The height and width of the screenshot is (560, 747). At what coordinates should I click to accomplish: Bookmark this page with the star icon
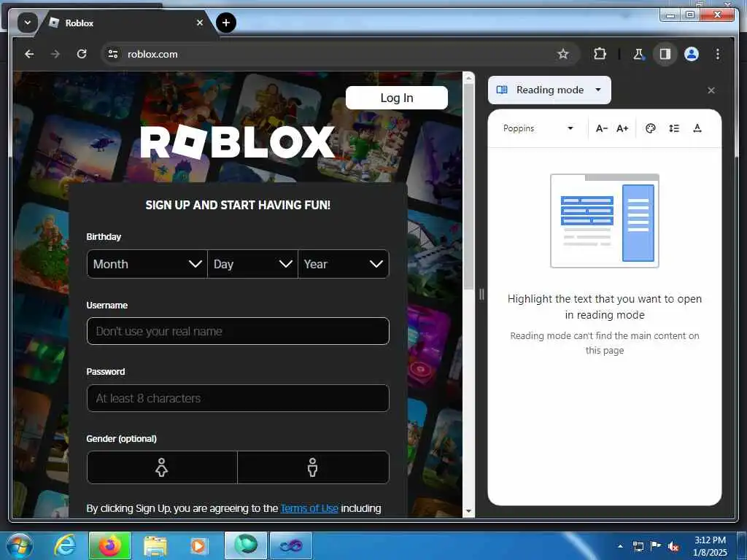tap(563, 54)
